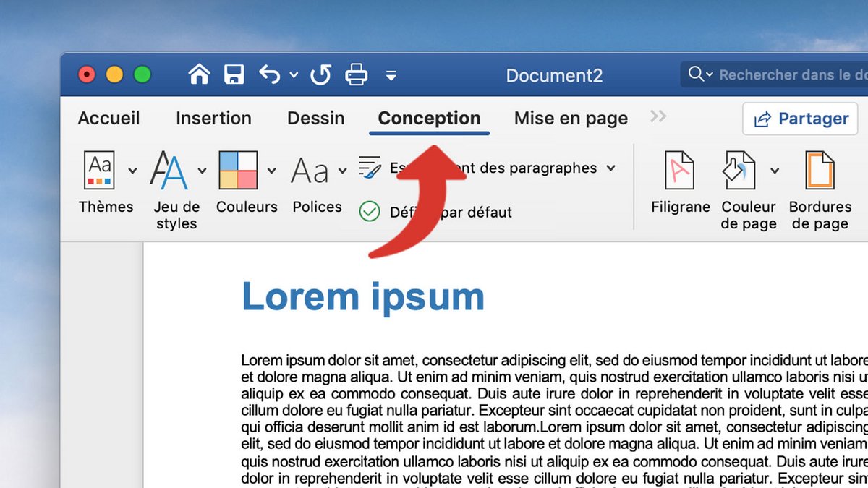868x488 pixels.
Task: Focus the Rechercher dans le document field
Action: [x=774, y=74]
